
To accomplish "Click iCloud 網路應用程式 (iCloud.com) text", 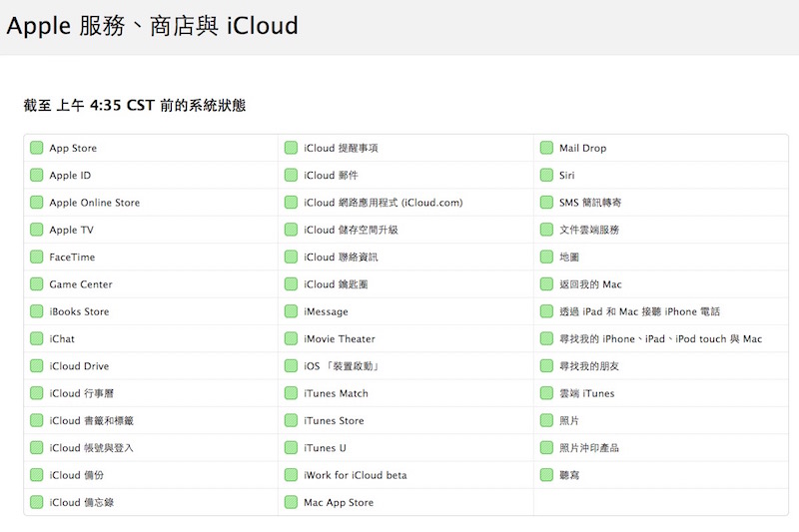I will pos(384,203).
